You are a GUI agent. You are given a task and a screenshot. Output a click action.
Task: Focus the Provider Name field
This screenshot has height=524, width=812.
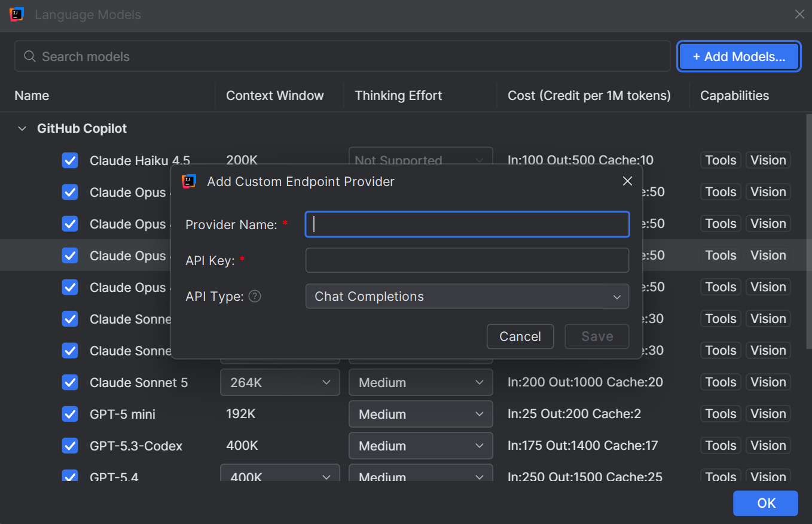[x=467, y=224]
